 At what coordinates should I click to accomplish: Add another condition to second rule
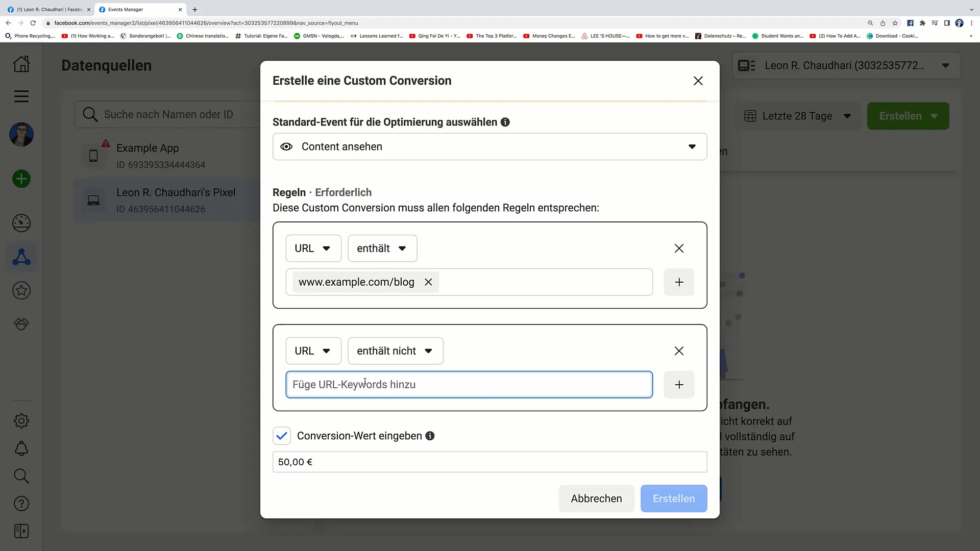[x=679, y=385]
